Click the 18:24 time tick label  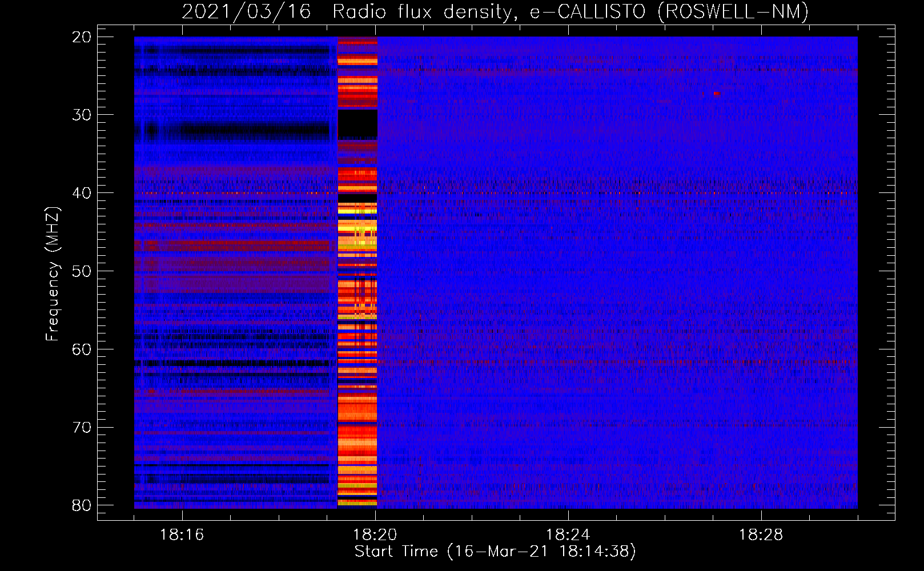(x=568, y=534)
